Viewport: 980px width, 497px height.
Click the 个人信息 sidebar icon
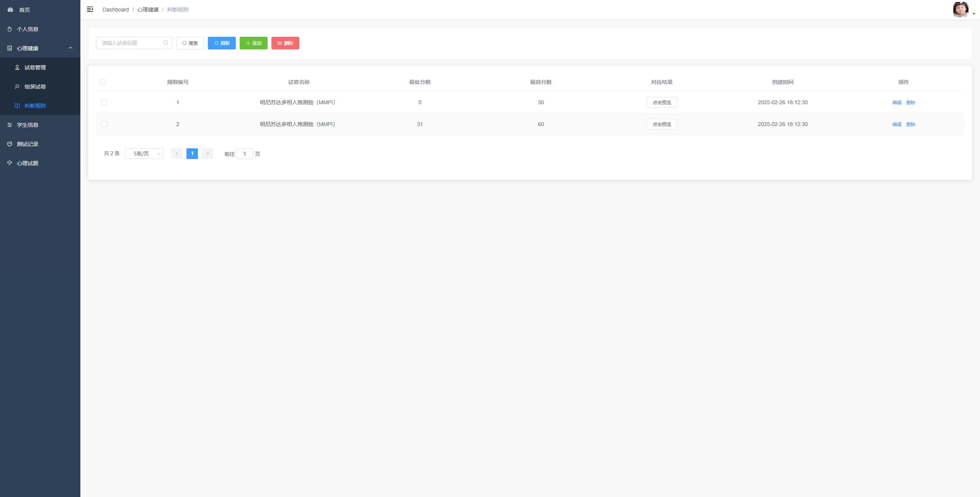10,29
